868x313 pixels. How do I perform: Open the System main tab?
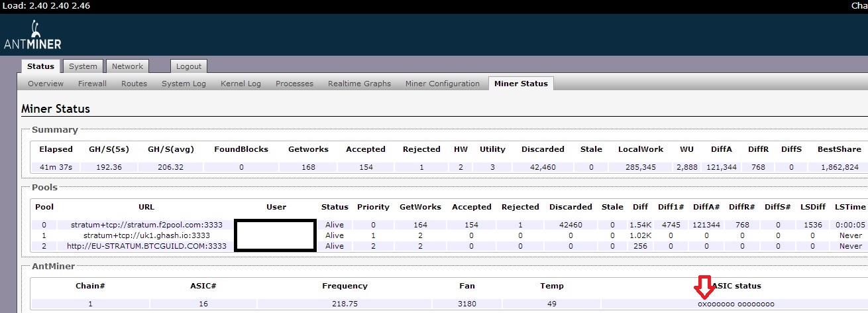(x=83, y=66)
